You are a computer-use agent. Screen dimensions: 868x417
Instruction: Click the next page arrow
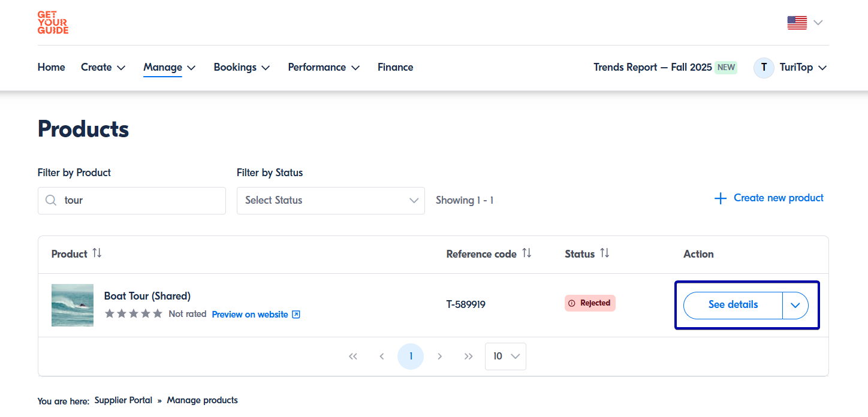tap(439, 356)
